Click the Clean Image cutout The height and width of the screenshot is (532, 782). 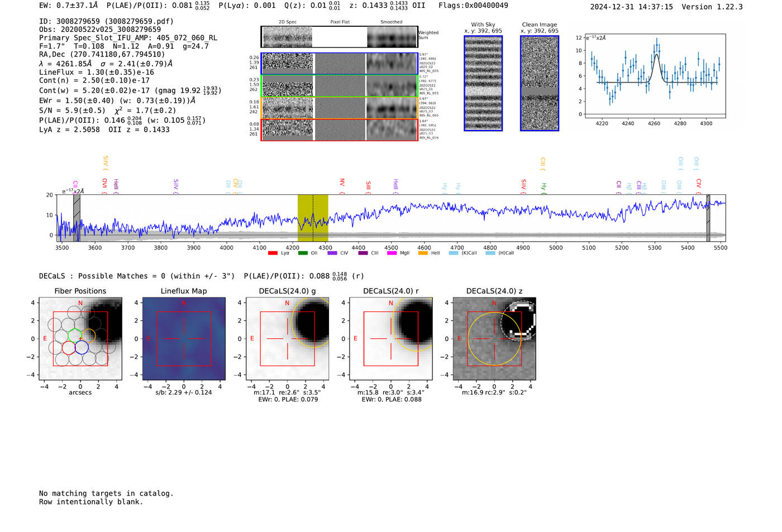coord(540,83)
